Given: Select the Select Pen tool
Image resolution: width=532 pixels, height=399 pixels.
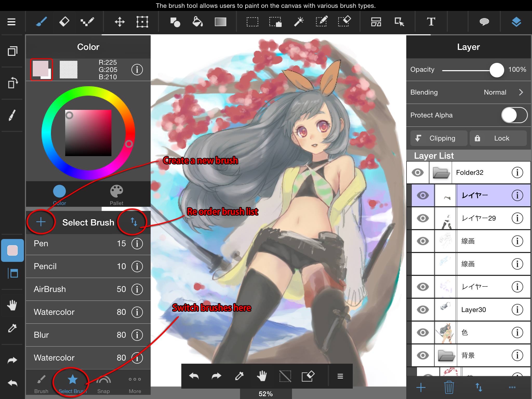Looking at the screenshot, I should click(x=322, y=22).
